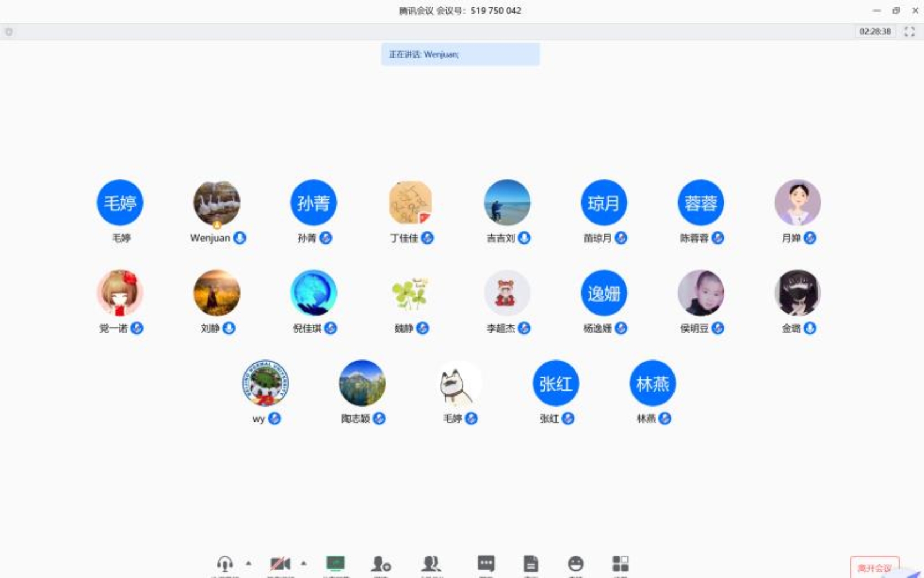Image resolution: width=924 pixels, height=578 pixels.
Task: Click the meeting timer 02:28:38
Action: point(875,32)
